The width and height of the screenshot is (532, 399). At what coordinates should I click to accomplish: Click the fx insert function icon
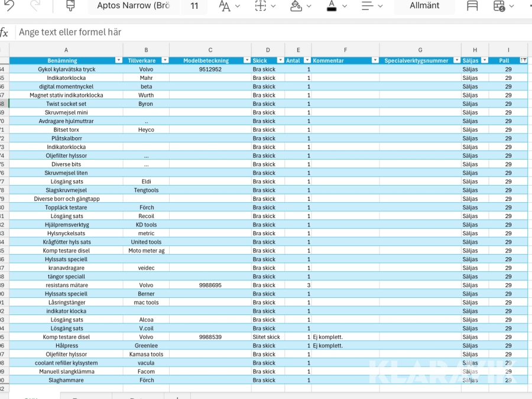(x=5, y=33)
